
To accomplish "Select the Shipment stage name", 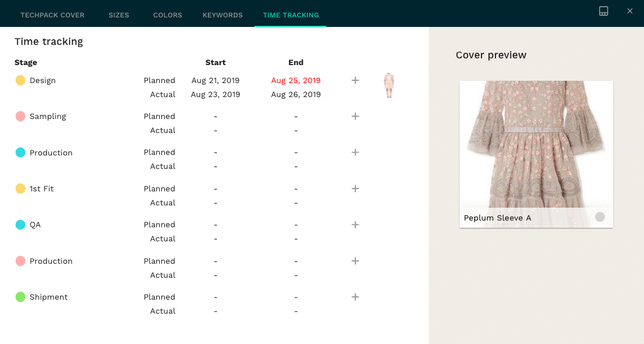I will point(48,297).
